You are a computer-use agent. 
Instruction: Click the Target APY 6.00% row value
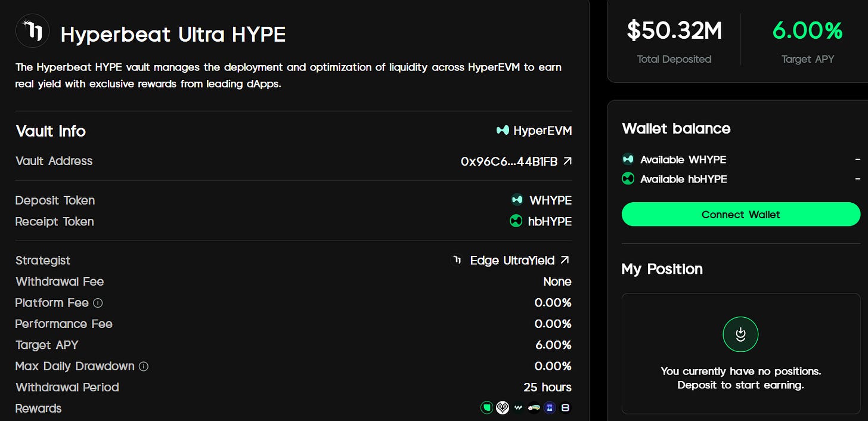(x=553, y=345)
